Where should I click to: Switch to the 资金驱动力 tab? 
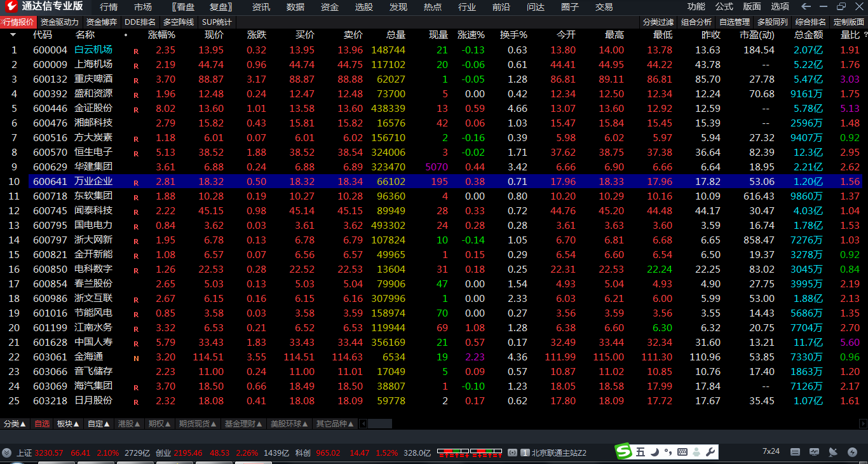(60, 22)
